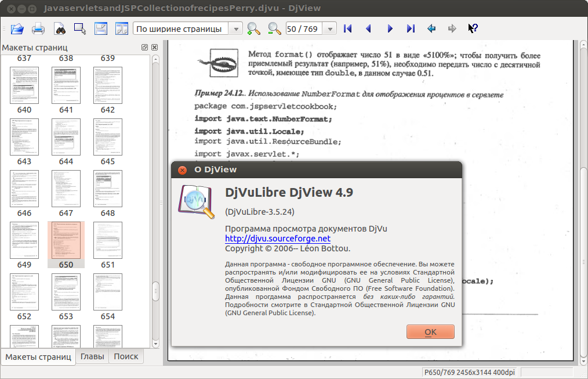Open a document with the folder icon
The height and width of the screenshot is (379, 588).
[17, 29]
